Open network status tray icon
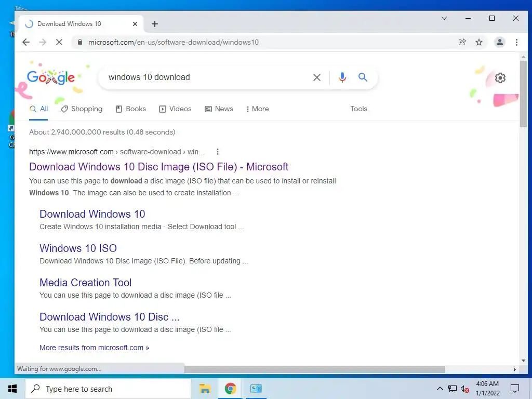Viewport: 532px width, 399px height. [453, 389]
